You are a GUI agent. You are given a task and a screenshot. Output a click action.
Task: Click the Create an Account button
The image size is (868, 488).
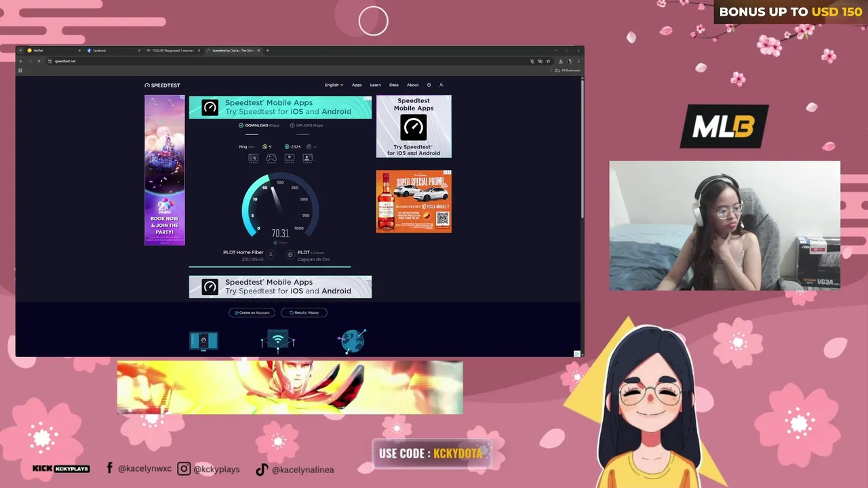(252, 312)
